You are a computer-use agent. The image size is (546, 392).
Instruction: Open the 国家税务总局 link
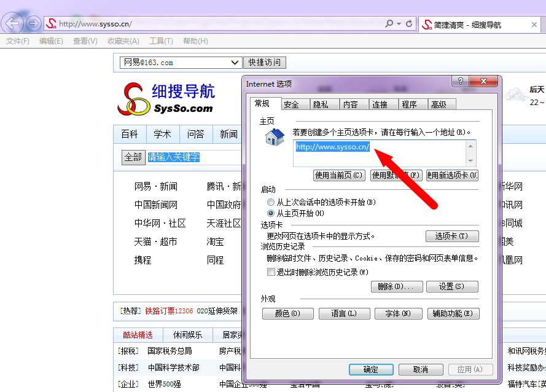point(170,351)
